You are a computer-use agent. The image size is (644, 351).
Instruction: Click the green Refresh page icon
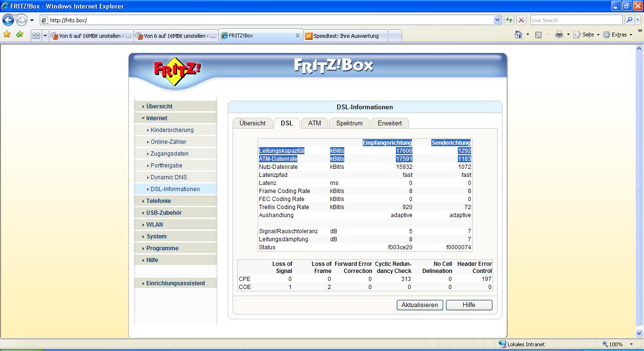tap(509, 20)
